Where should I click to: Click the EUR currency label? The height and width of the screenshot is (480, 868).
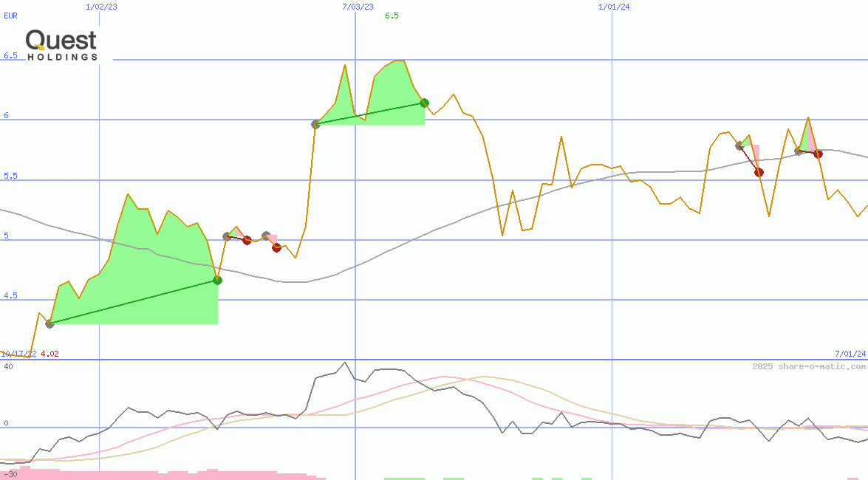click(10, 16)
